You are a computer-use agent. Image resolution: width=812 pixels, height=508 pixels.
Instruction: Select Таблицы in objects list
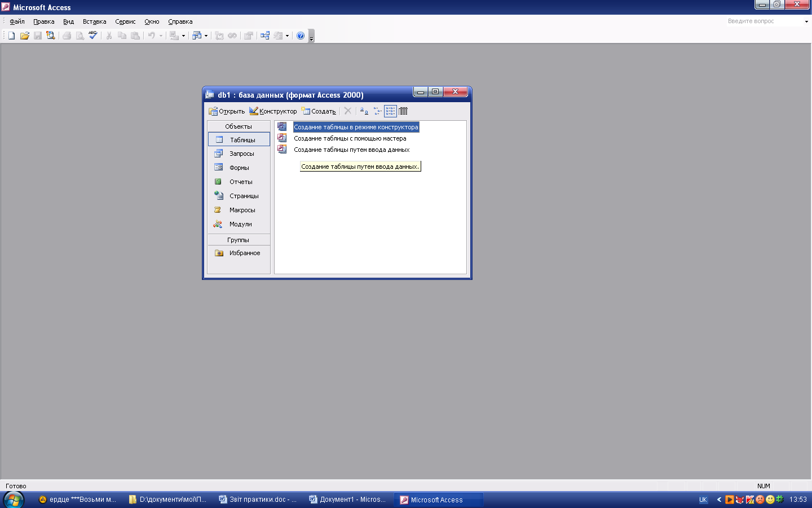pyautogui.click(x=239, y=139)
